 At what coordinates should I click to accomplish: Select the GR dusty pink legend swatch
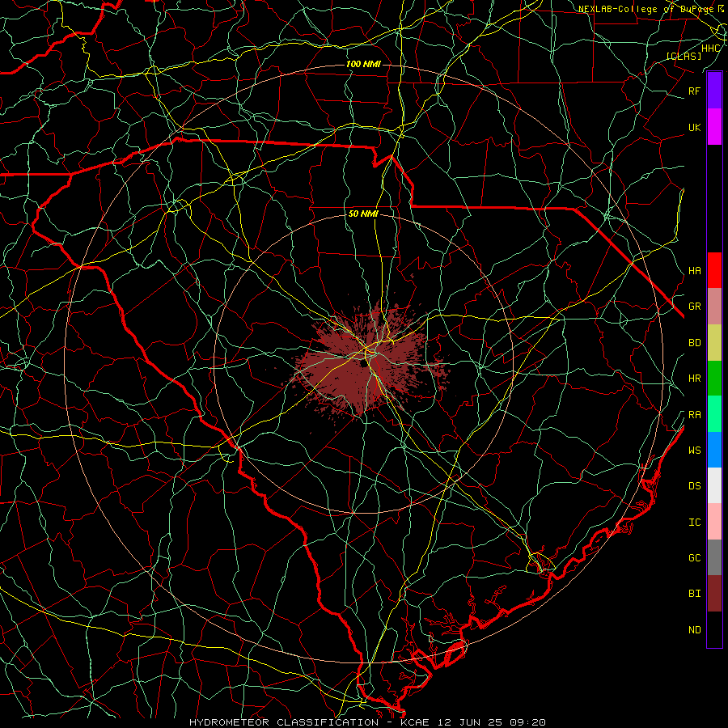point(714,307)
